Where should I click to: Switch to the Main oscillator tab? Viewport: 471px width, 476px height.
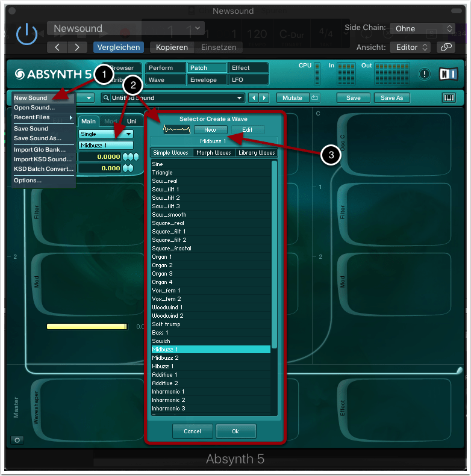coord(89,122)
